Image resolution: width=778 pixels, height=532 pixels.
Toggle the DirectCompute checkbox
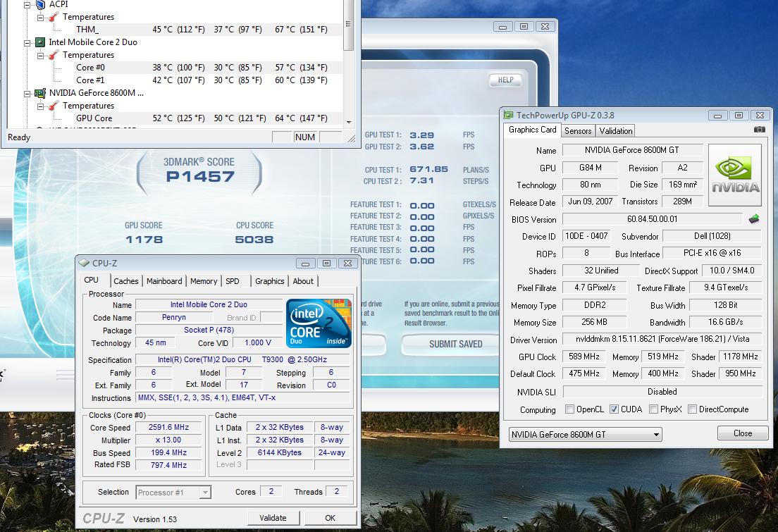(x=692, y=409)
